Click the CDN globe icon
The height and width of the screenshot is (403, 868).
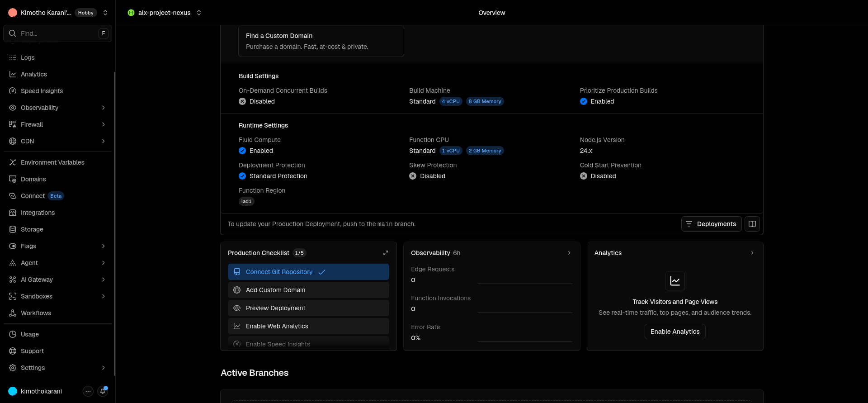click(13, 141)
